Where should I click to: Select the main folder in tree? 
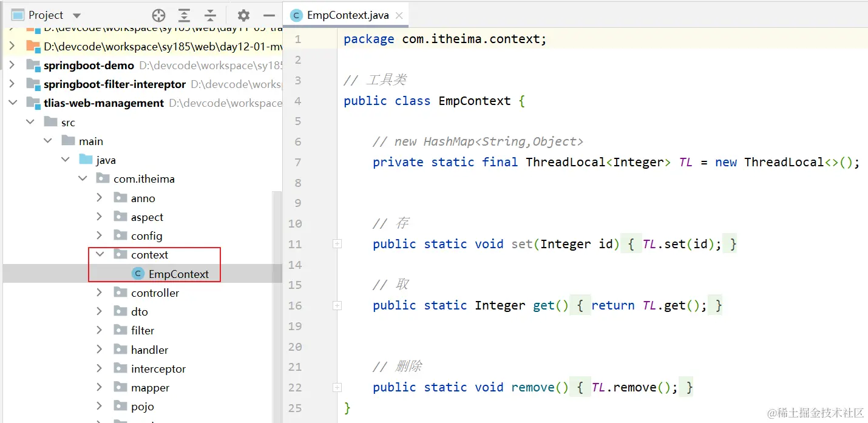pos(91,141)
